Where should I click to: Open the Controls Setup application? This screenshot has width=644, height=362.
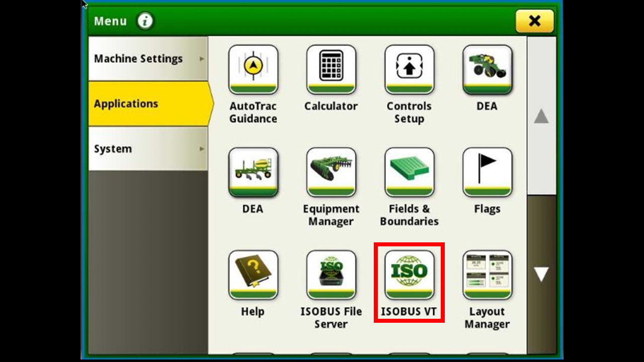409,69
